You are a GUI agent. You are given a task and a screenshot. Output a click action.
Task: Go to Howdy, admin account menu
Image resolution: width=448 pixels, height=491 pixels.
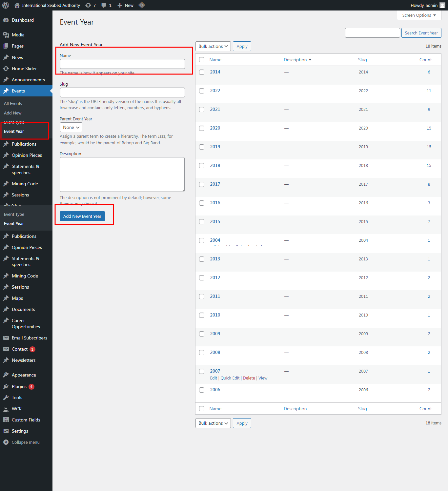point(428,5)
